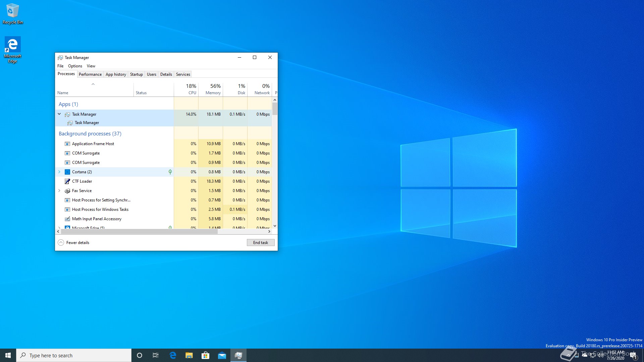This screenshot has height=362, width=644.
Task: Click the Cortana suspended leaf status icon
Action: pyautogui.click(x=170, y=172)
